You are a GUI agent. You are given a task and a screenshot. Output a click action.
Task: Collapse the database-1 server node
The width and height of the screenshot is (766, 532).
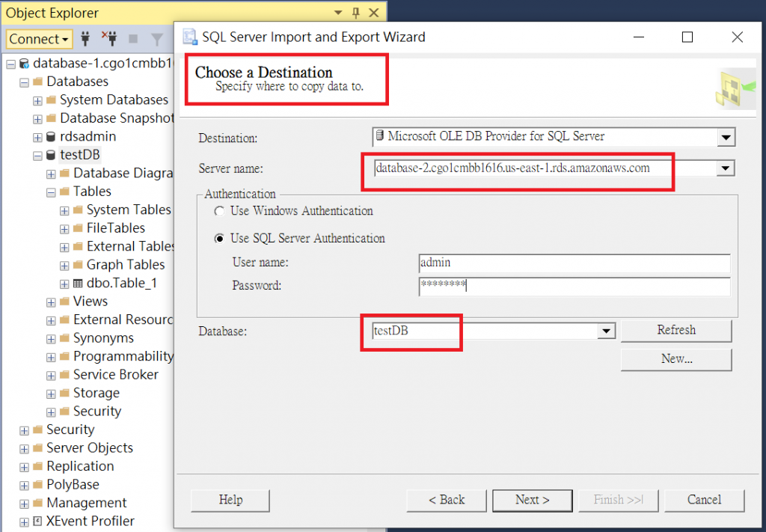pyautogui.click(x=10, y=64)
